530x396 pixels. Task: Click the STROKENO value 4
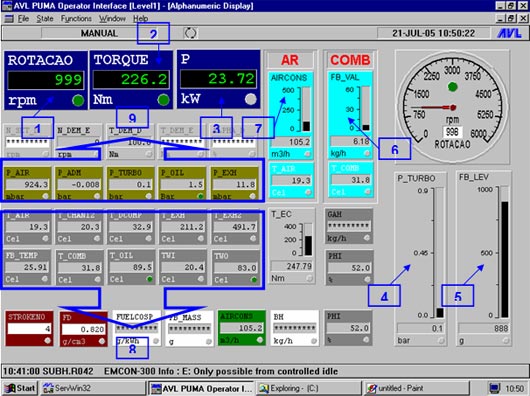pos(29,329)
